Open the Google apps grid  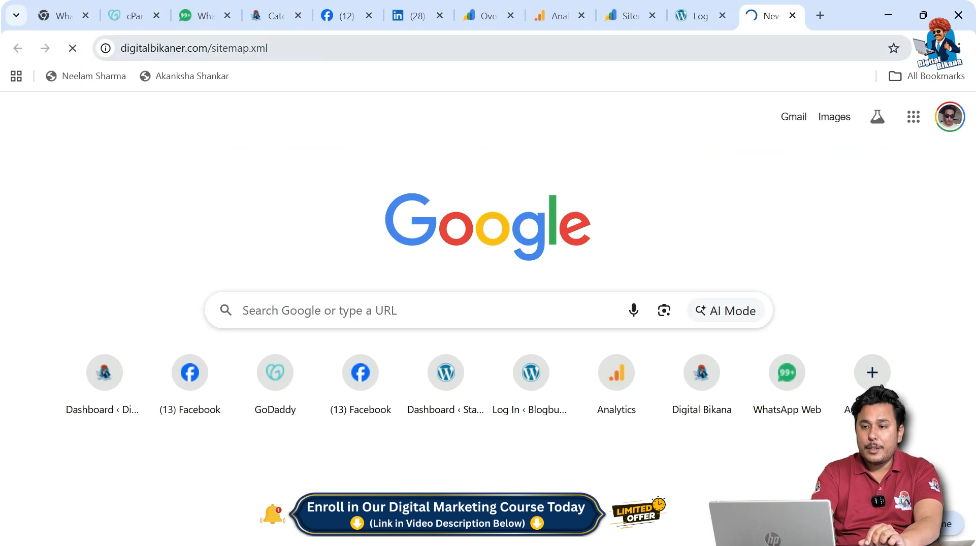(913, 117)
